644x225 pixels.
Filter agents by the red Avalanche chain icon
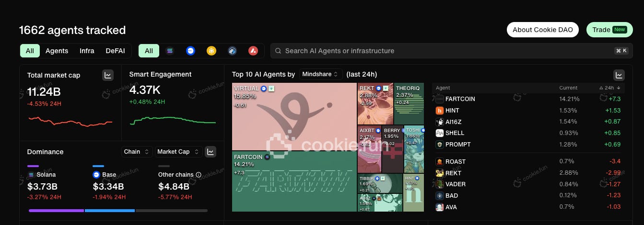[x=253, y=51]
